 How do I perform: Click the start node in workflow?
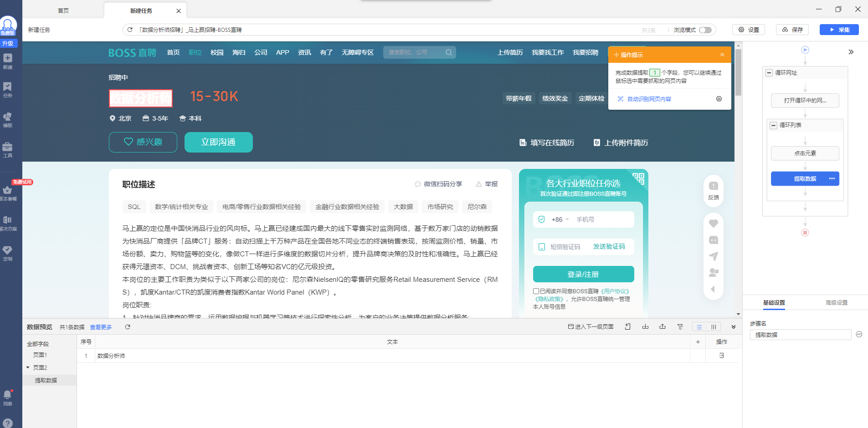pyautogui.click(x=805, y=50)
